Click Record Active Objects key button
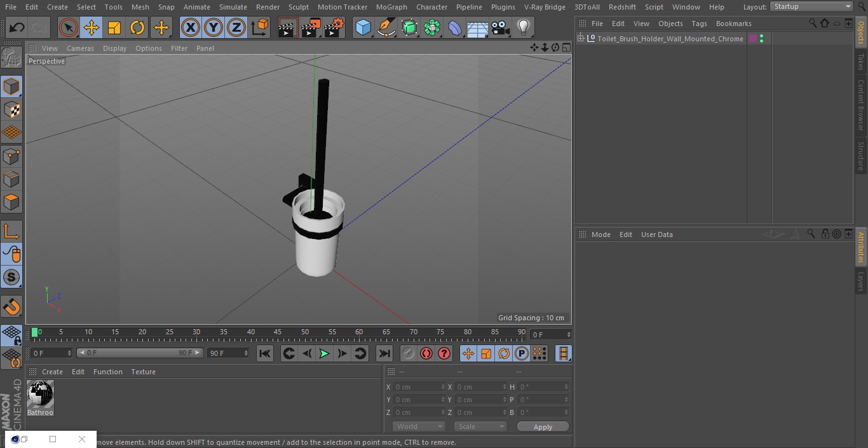 409,353
